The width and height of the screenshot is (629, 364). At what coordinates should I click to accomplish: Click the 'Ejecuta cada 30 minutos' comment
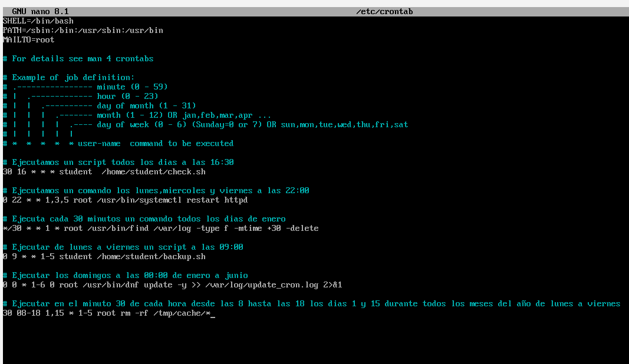pyautogui.click(x=144, y=219)
